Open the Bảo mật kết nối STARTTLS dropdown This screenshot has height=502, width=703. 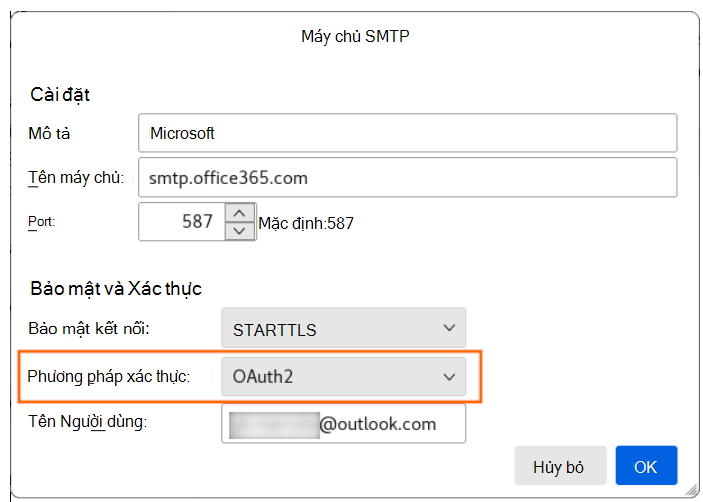coord(343,328)
